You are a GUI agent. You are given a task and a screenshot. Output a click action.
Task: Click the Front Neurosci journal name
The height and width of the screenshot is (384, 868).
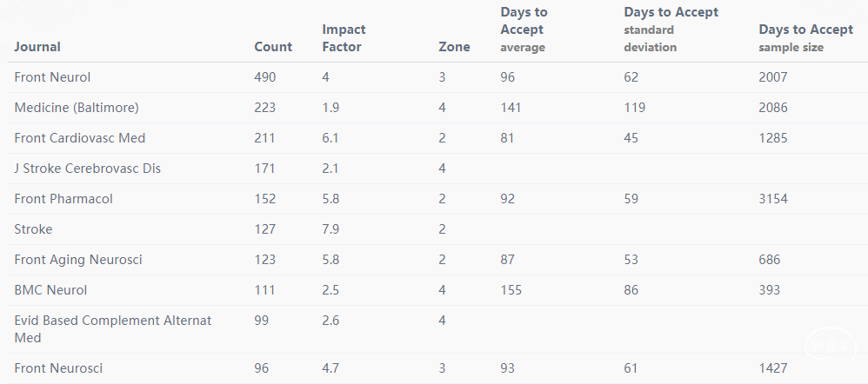pos(58,368)
